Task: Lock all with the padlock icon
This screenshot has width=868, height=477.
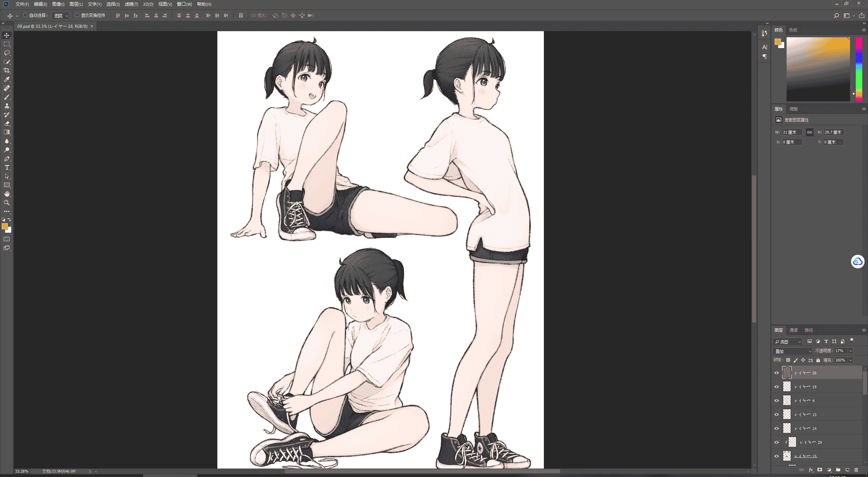Action: 818,360
